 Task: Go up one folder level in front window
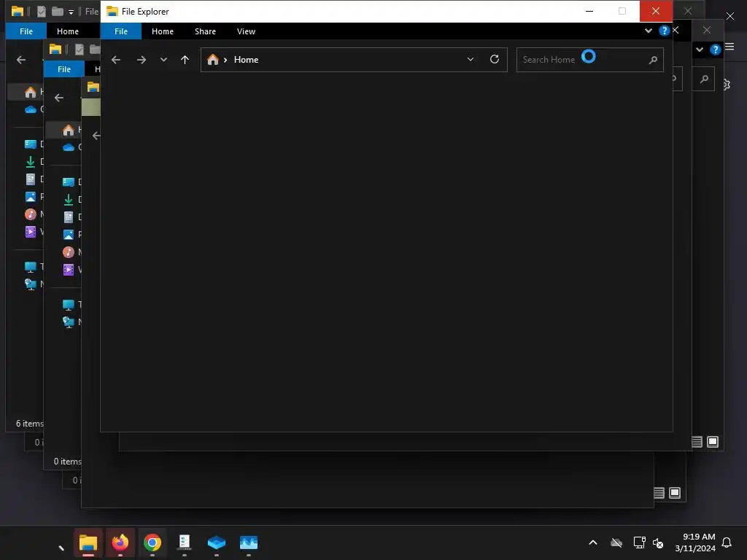click(185, 60)
